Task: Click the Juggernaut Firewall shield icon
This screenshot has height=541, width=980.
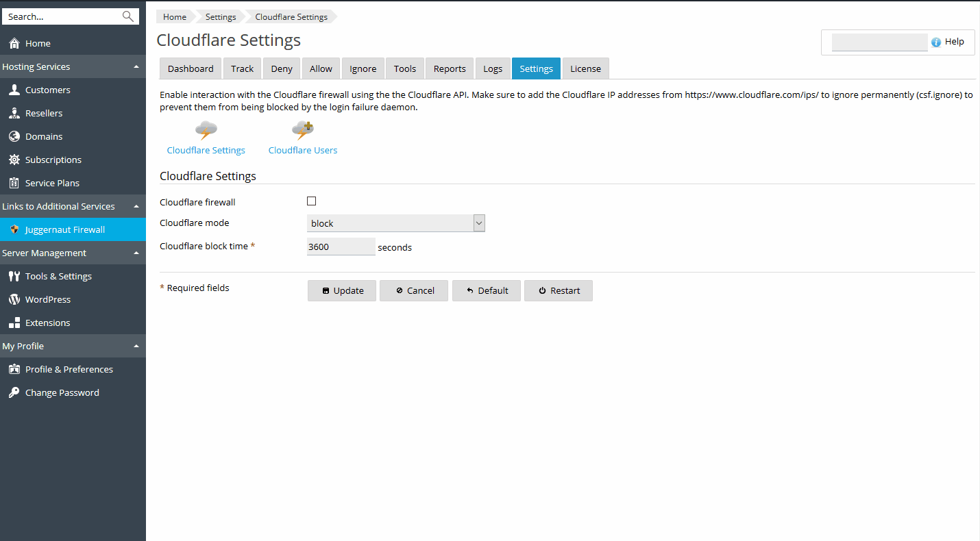Action: (x=14, y=229)
